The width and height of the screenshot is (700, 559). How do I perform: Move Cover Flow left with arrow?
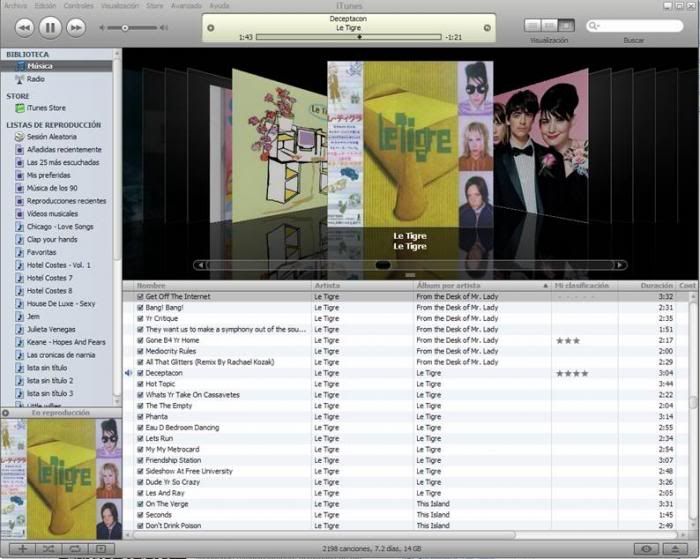pos(200,265)
